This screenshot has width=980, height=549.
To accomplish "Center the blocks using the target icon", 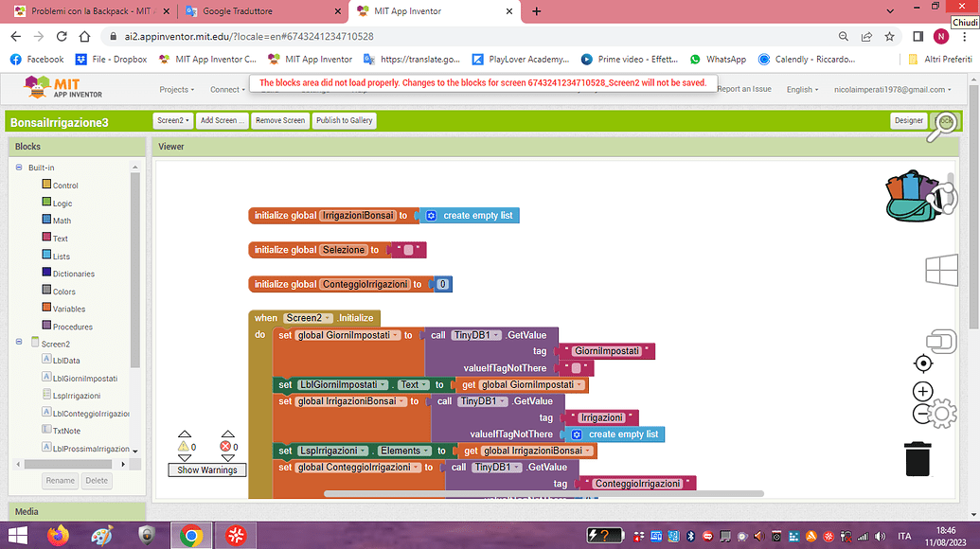I will coord(922,363).
